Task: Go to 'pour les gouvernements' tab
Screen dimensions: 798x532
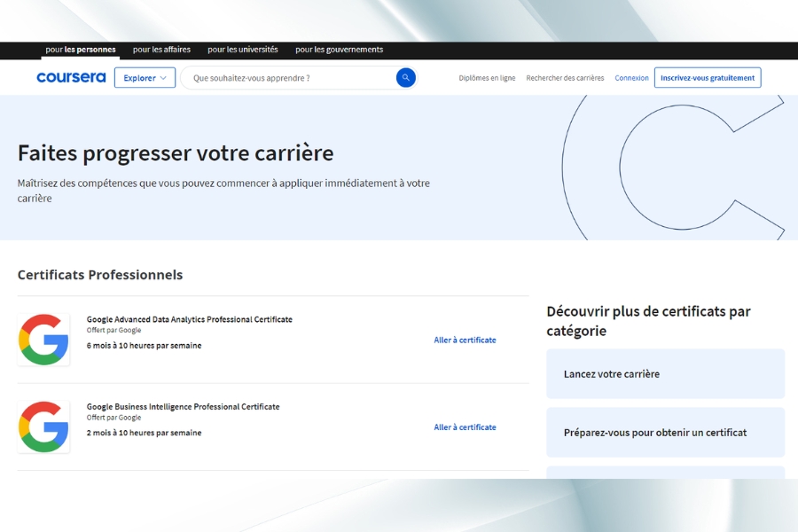Action: point(340,50)
